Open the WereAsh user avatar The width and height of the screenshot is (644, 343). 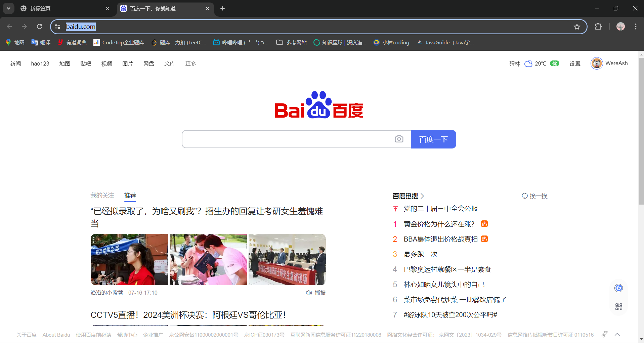coord(597,63)
